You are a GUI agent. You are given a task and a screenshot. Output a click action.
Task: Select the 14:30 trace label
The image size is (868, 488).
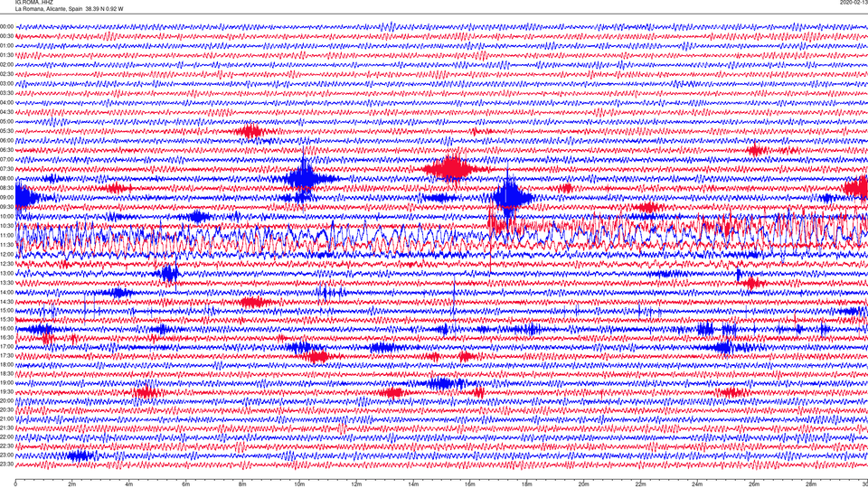point(6,302)
